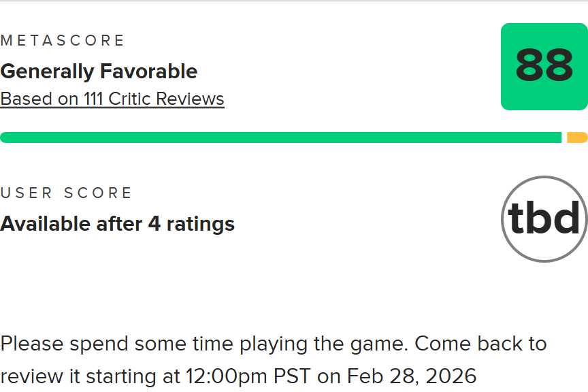The image size is (588, 392).
Task: Click the Available after 4 ratings text
Action: pos(117,223)
